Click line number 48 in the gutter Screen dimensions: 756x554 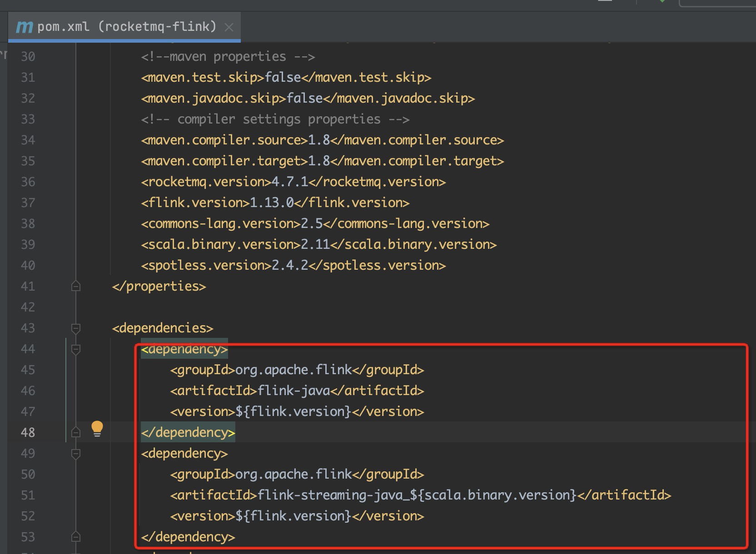click(x=28, y=432)
